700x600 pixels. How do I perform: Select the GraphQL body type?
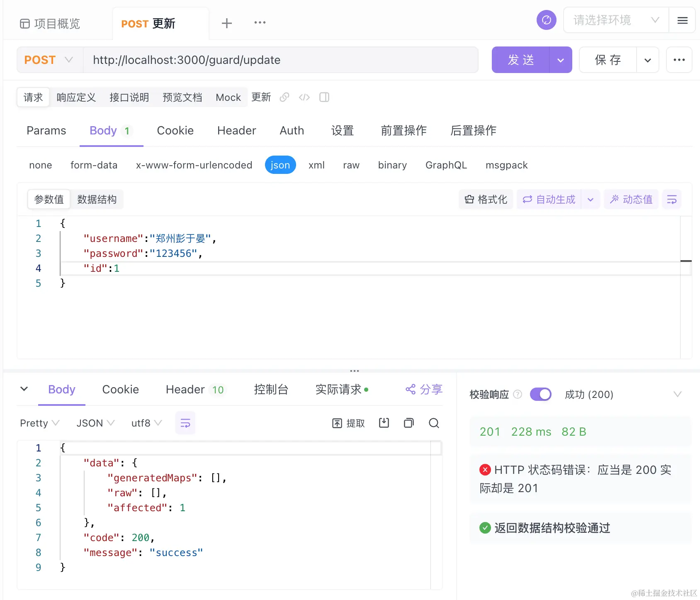tap(446, 165)
